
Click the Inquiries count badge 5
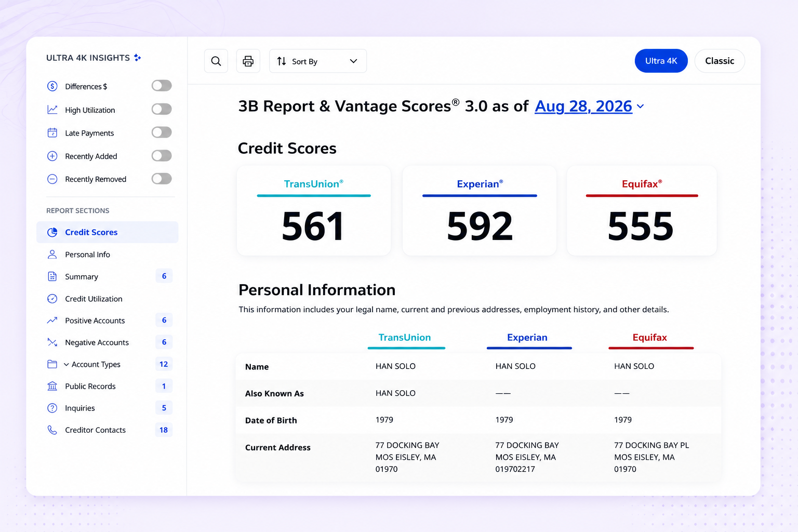164,408
